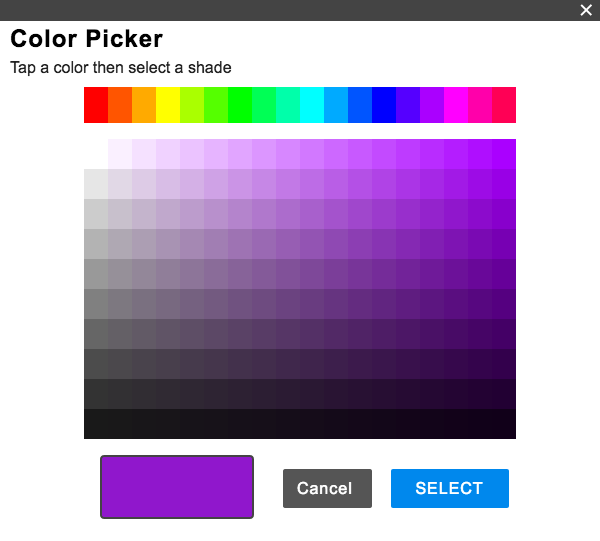The width and height of the screenshot is (600, 541).
Task: Select the magenta hue swatch
Action: pyautogui.click(x=456, y=105)
